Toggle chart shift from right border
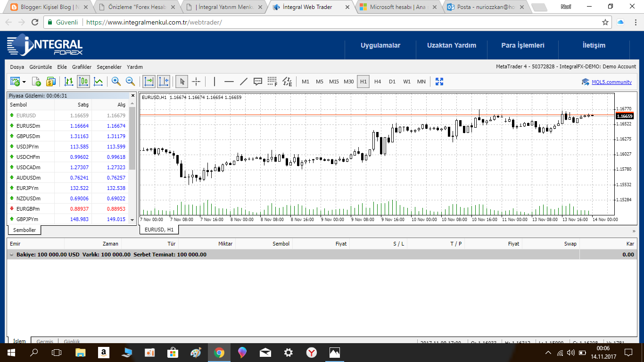 pos(164,82)
